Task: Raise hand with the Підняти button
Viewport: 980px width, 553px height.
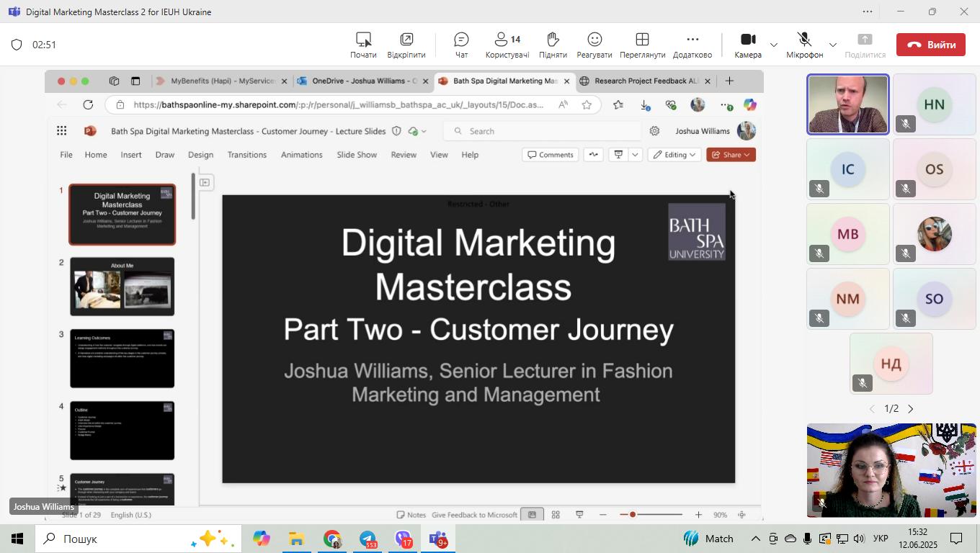Action: coord(553,45)
